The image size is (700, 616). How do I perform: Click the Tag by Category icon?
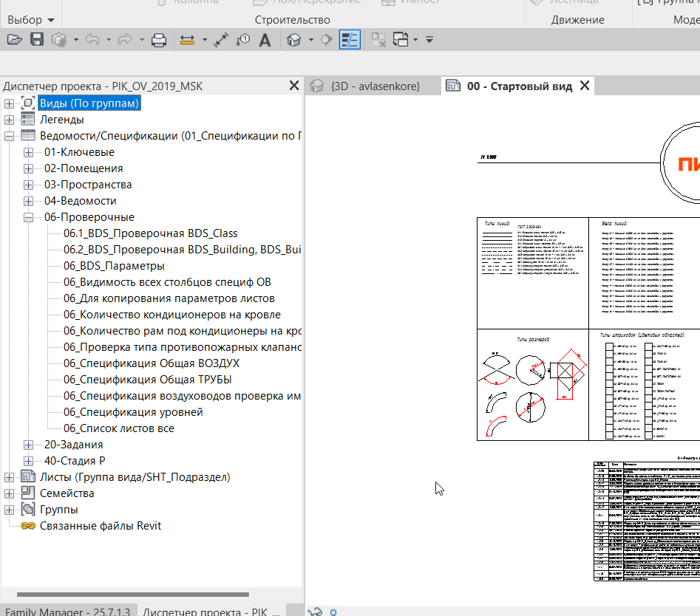[x=243, y=40]
